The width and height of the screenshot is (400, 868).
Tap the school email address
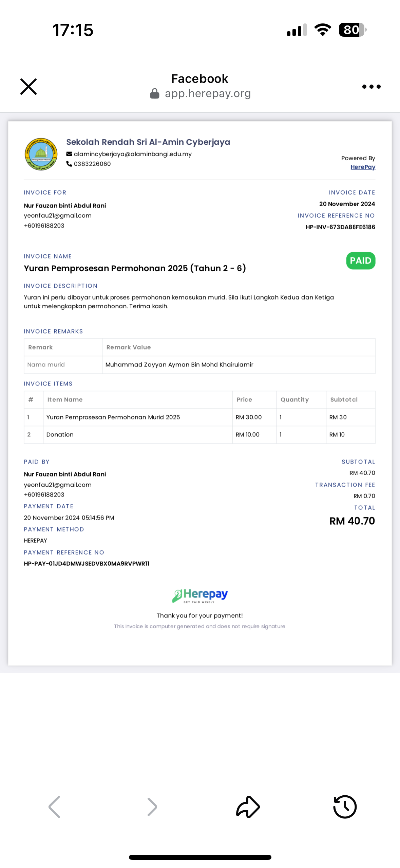(133, 154)
